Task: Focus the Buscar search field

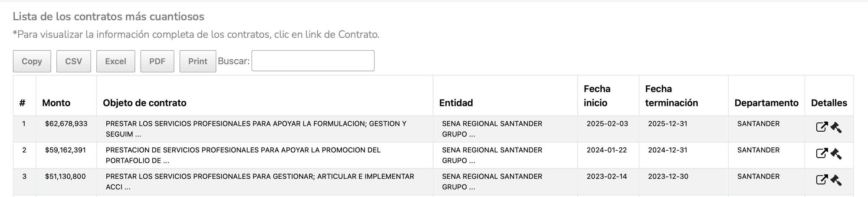Action: tap(313, 61)
